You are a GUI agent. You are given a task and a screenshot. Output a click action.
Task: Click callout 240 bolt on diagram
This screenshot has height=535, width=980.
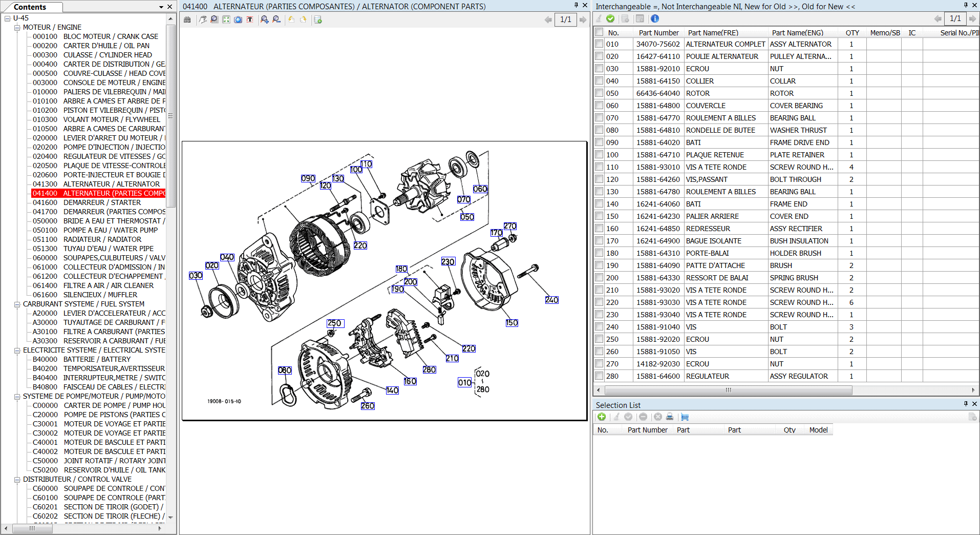click(551, 300)
